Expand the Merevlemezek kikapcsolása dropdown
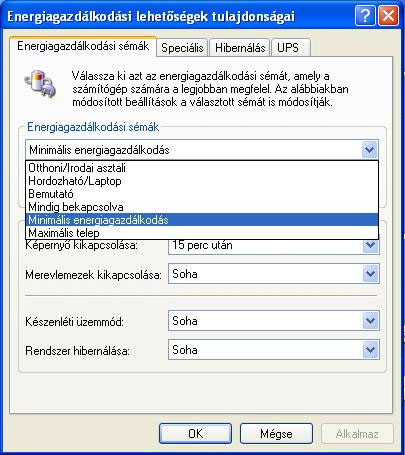The image size is (405, 455). pyautogui.click(x=370, y=274)
